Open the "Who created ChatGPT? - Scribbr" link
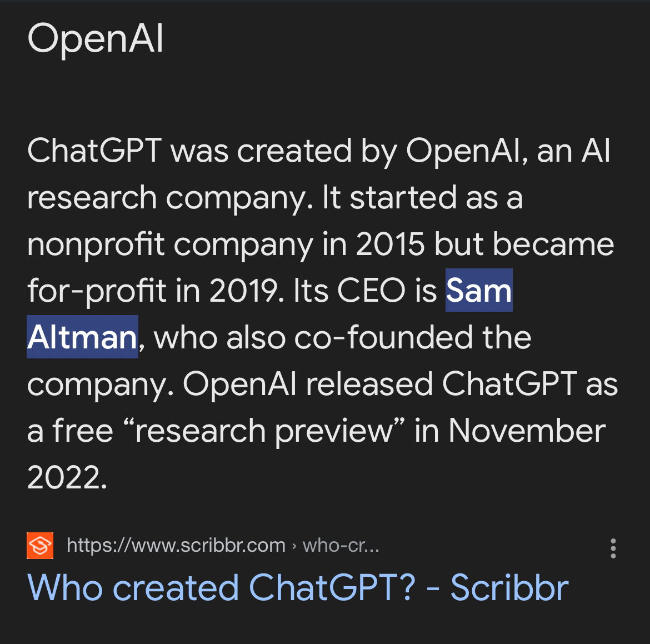 point(298,588)
